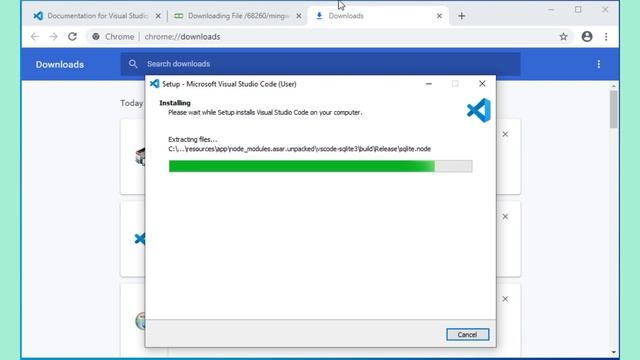The width and height of the screenshot is (640, 360).
Task: Close the VS Code Setup window
Action: point(482,84)
